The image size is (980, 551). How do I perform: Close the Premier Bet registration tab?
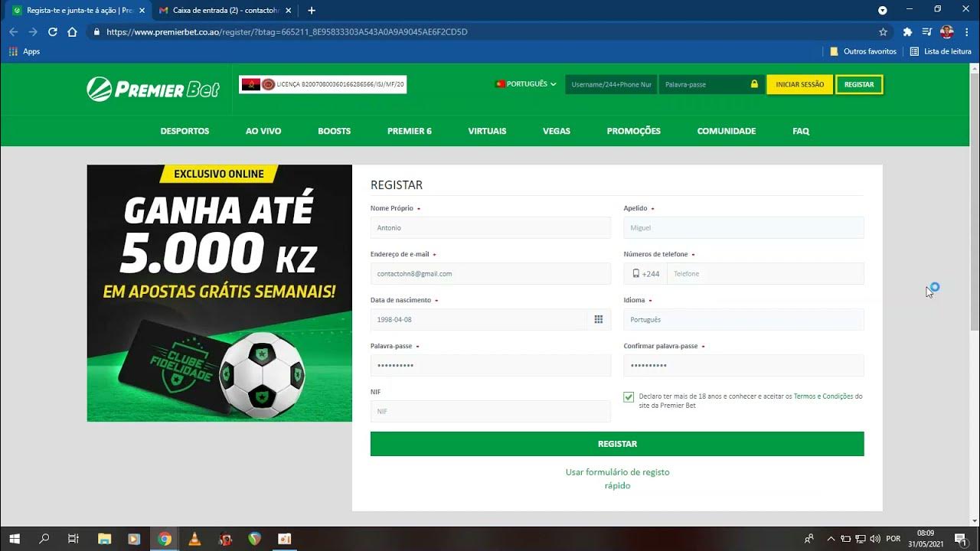click(x=142, y=10)
